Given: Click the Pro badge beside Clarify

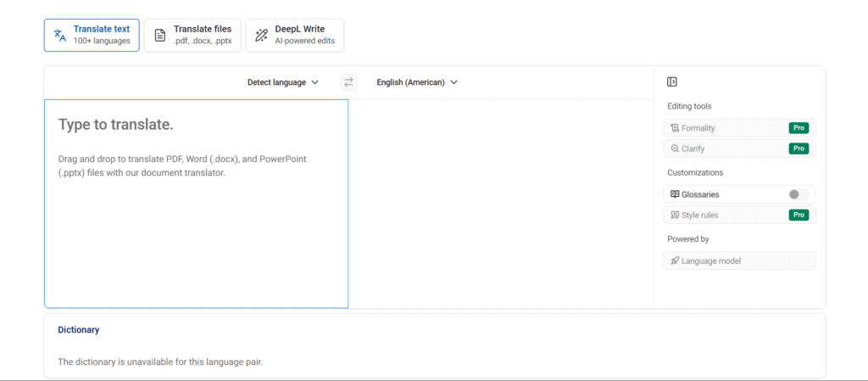Looking at the screenshot, I should point(798,148).
